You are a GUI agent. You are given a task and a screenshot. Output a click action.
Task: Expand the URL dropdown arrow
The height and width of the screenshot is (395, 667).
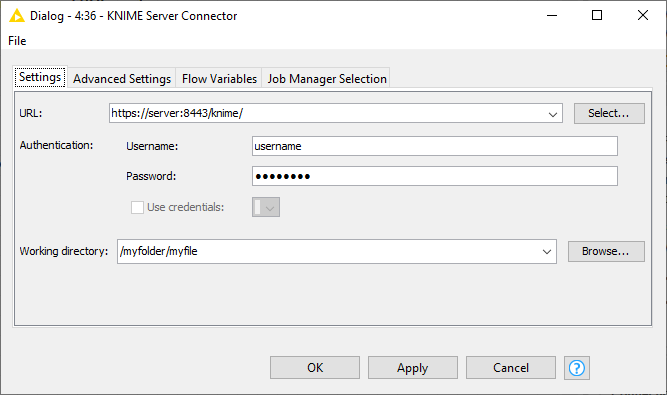point(553,114)
